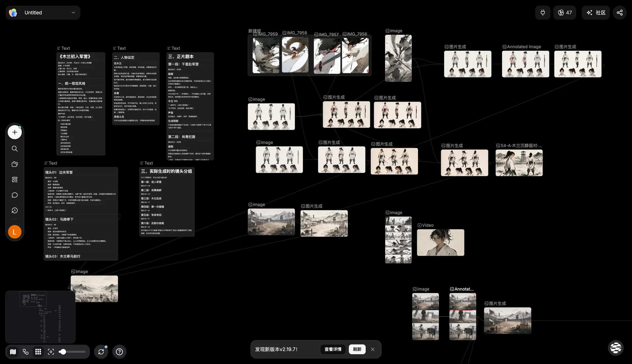Screen dimensions: 632x364
Task: Click the plug connector icon at top right
Action: pyautogui.click(x=543, y=12)
